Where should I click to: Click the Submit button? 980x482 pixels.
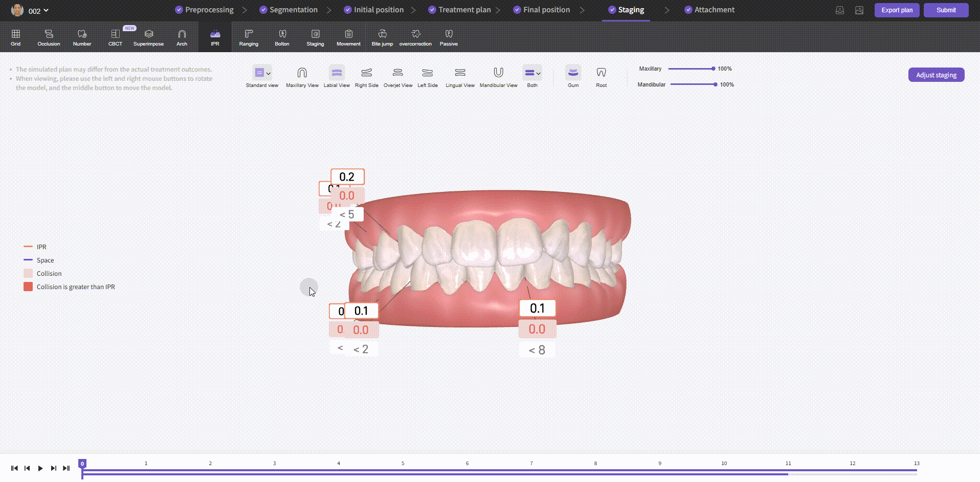point(946,10)
